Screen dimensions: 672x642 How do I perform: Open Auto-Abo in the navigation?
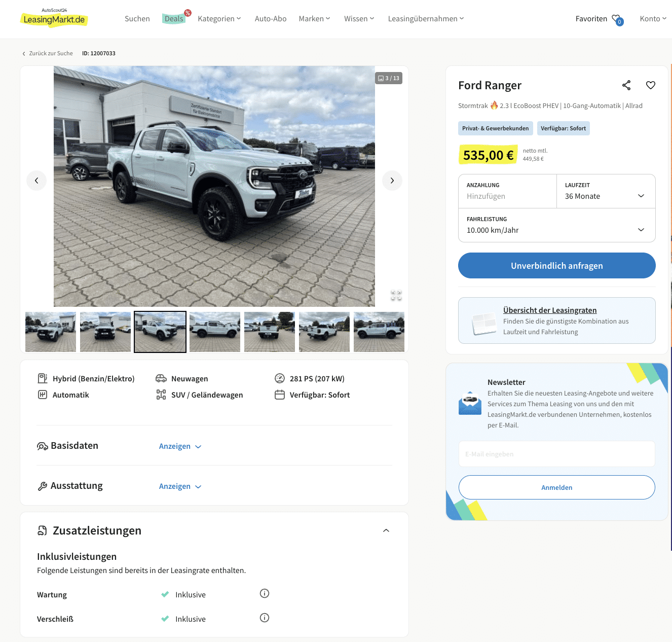point(271,19)
